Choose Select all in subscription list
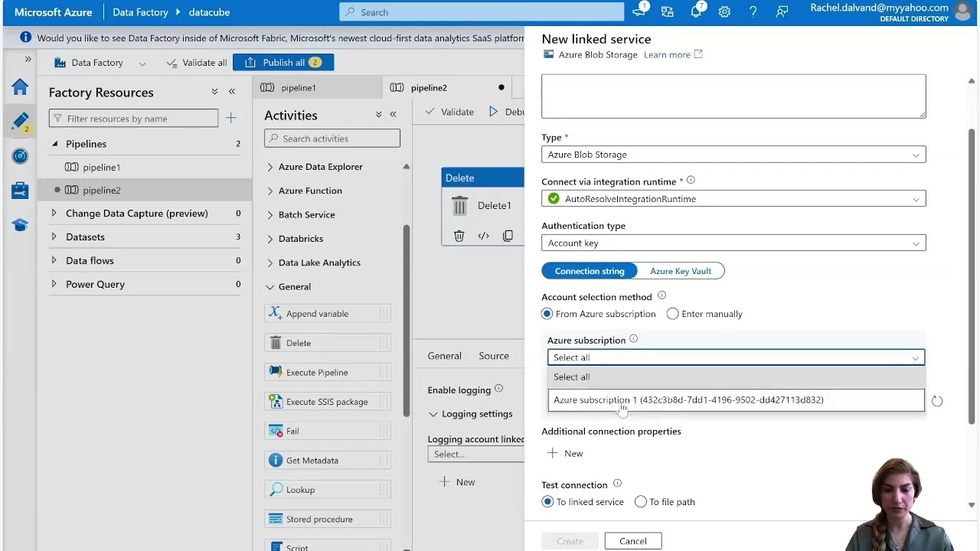Image resolution: width=980 pixels, height=551 pixels. (736, 377)
